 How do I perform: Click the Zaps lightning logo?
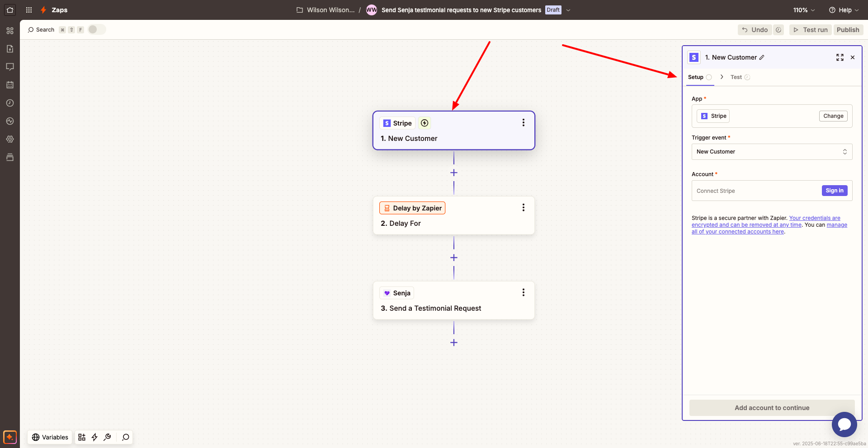(x=43, y=10)
